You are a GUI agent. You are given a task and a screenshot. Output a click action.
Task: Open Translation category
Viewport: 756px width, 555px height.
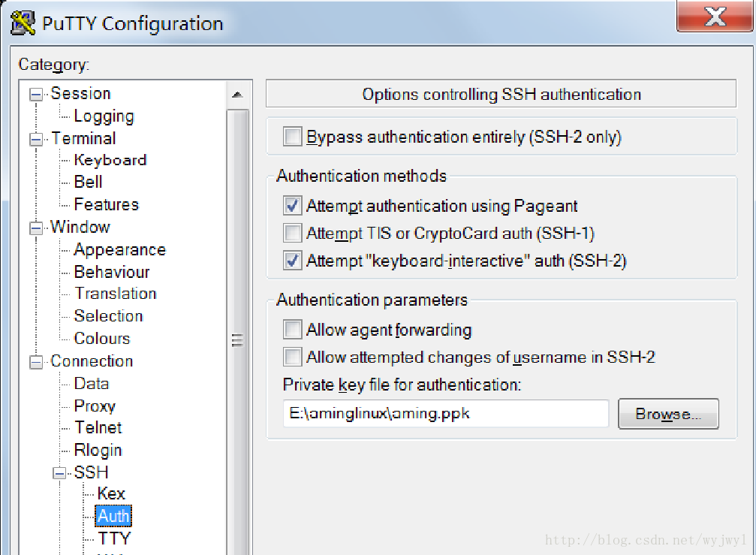click(x=115, y=294)
